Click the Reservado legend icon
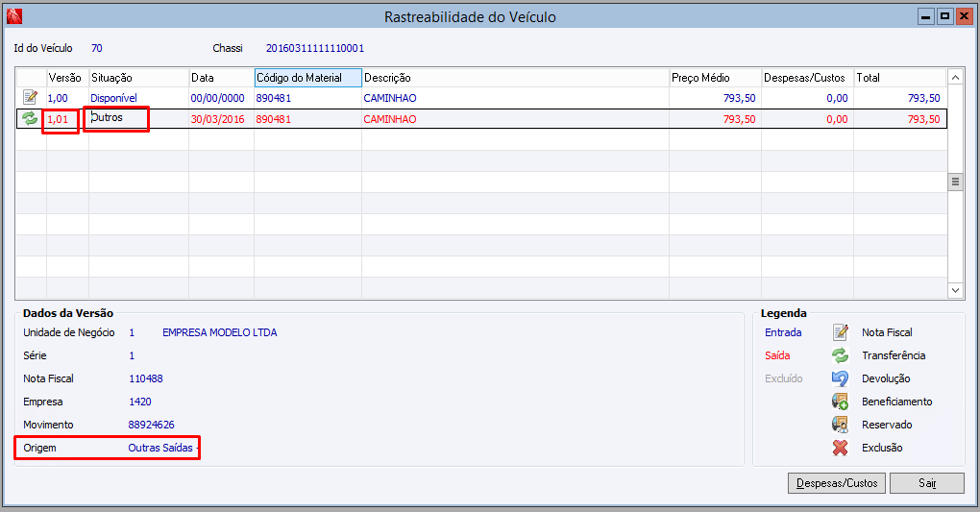This screenshot has height=512, width=980. [841, 425]
